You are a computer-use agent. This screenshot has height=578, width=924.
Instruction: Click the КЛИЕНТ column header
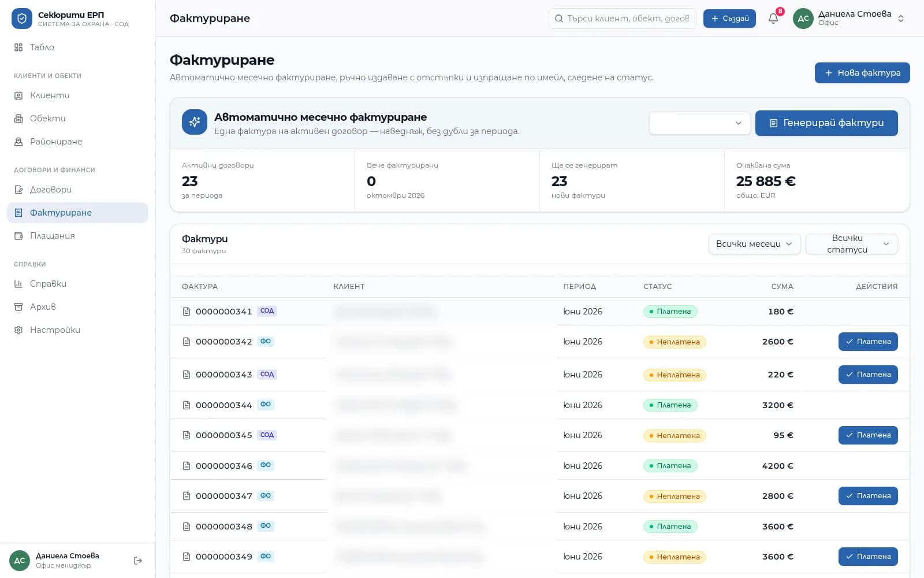click(349, 287)
